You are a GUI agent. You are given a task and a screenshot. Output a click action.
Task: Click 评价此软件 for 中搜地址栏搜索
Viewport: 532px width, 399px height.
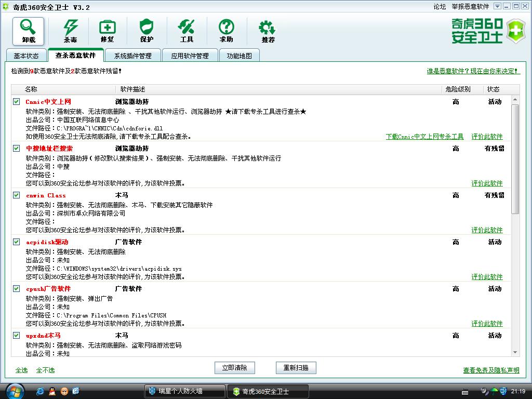tap(487, 183)
